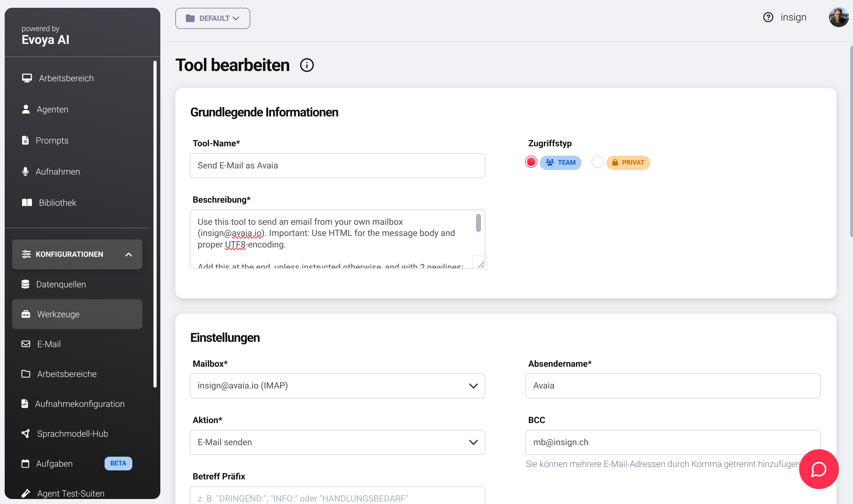
Task: Select the TEAM access type radio
Action: 531,162
